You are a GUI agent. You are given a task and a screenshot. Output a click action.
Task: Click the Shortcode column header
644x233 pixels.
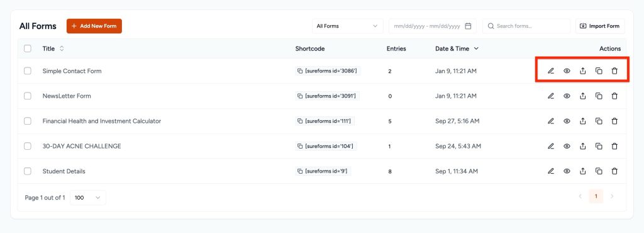pyautogui.click(x=309, y=48)
